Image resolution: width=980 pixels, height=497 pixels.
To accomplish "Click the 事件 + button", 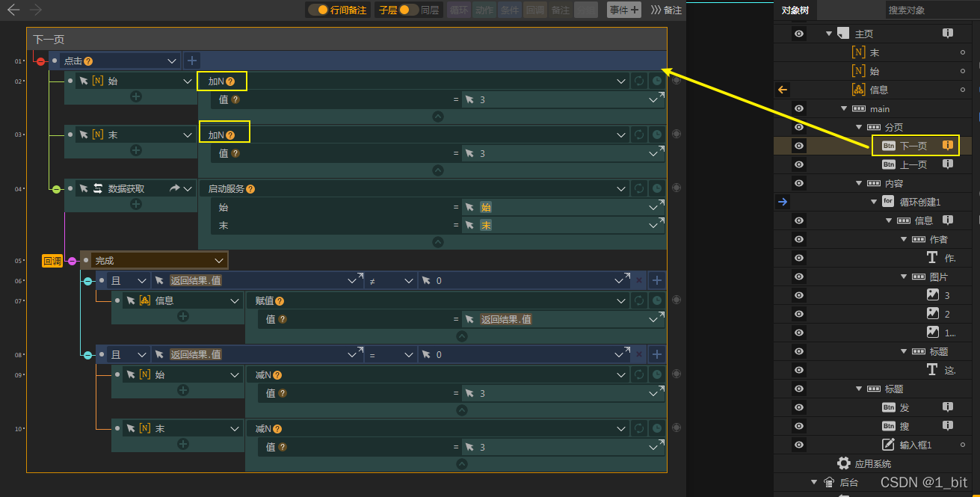I will (624, 10).
